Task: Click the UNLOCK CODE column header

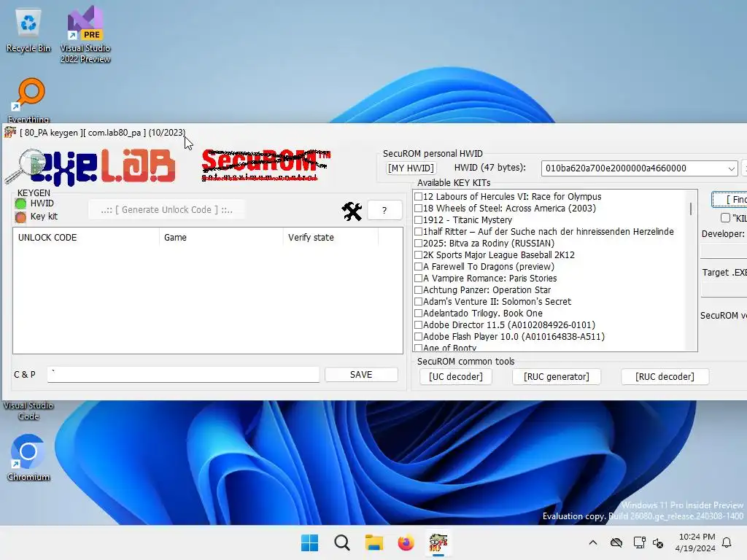Action: (x=86, y=237)
